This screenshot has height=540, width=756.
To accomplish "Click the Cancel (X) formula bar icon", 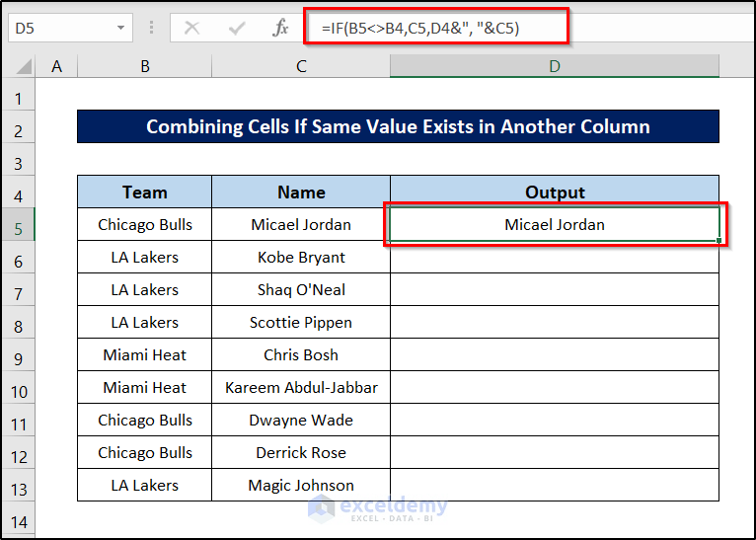I will [191, 28].
